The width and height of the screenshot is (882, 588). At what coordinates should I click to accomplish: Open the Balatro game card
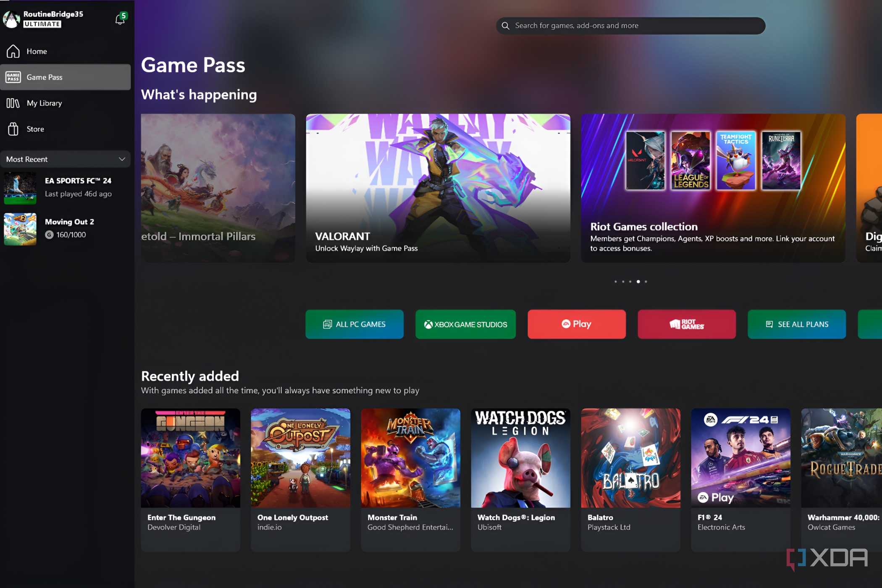pos(631,480)
